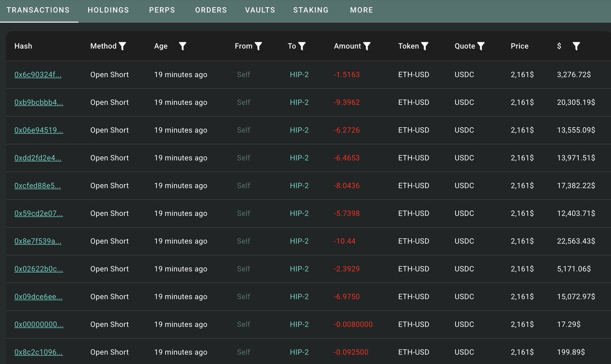Click the Method column filter icon
The height and width of the screenshot is (364, 611).
click(x=122, y=46)
